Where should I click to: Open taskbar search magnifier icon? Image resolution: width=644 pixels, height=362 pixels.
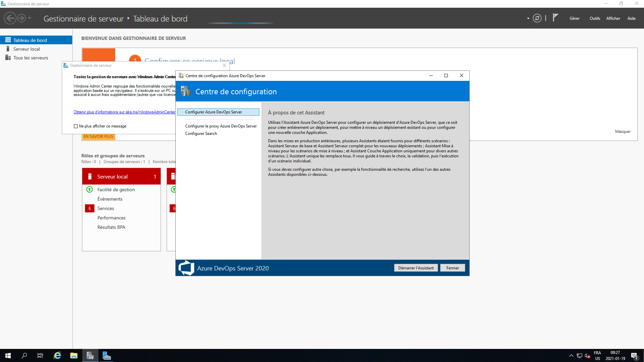(x=24, y=356)
